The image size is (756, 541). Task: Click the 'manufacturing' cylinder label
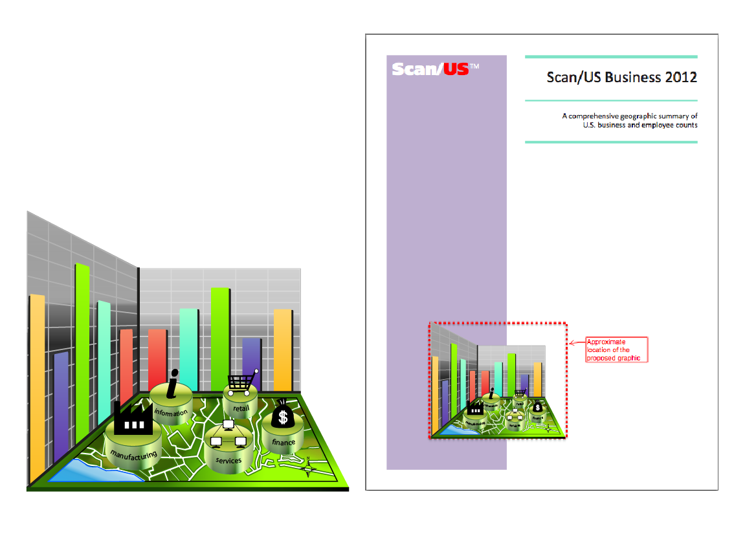(x=134, y=455)
